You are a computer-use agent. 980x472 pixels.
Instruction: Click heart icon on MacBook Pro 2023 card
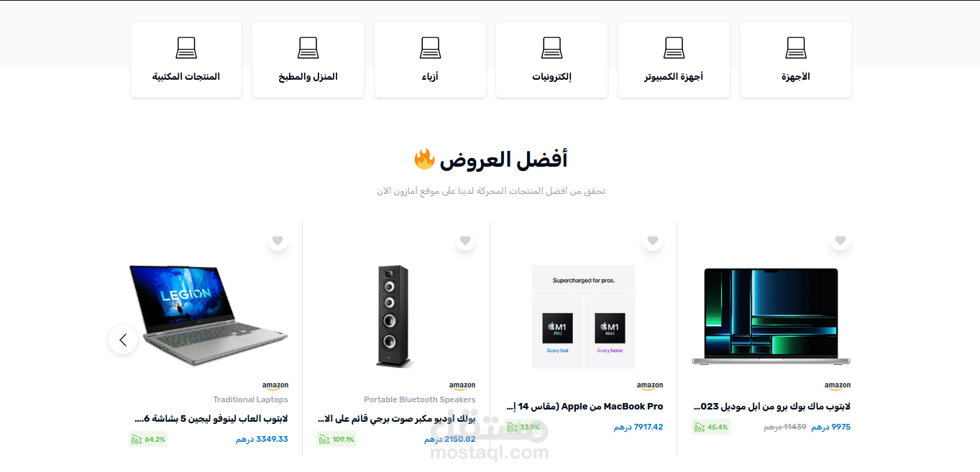[840, 241]
